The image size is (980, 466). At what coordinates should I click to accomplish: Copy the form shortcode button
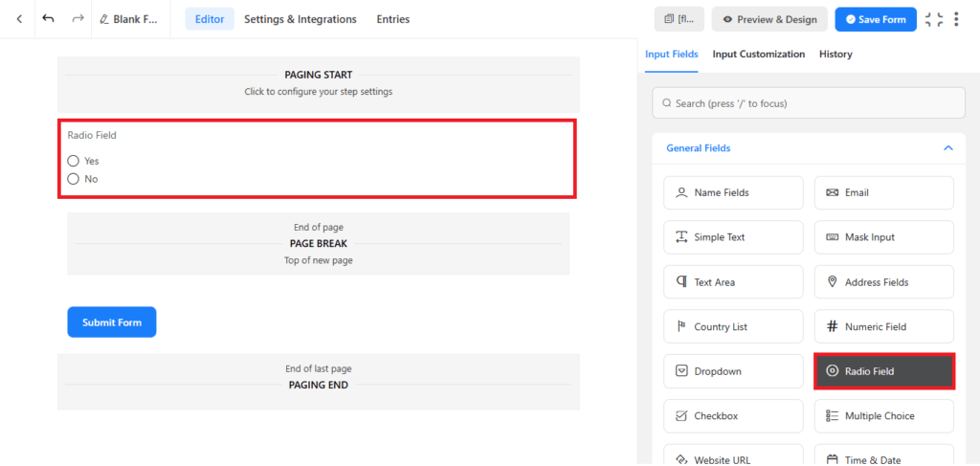point(679,19)
